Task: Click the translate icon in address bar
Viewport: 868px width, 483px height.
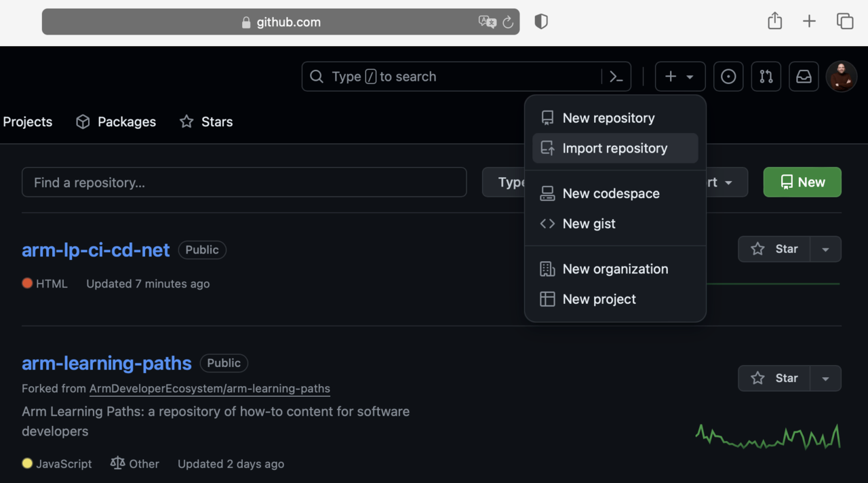Action: (x=487, y=22)
